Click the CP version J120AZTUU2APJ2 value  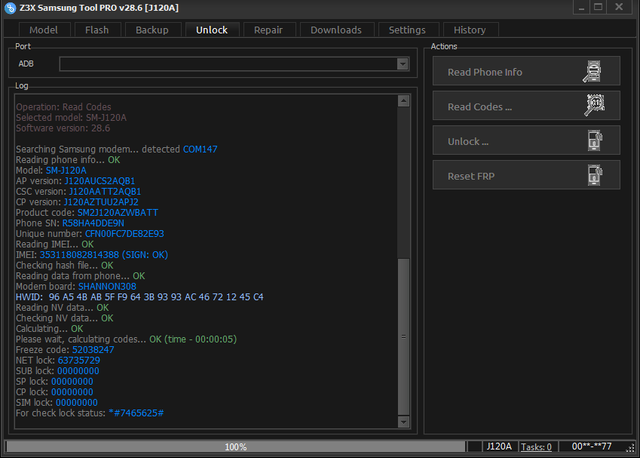point(101,202)
